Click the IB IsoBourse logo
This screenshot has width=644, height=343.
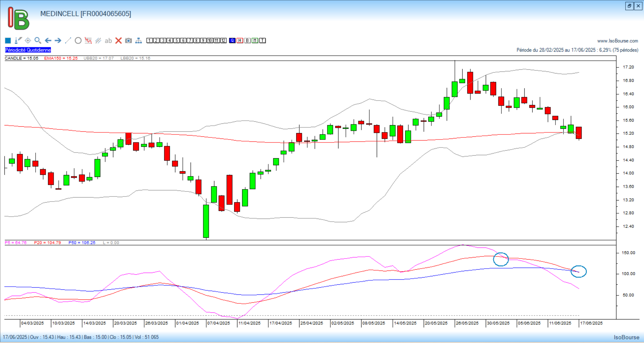pos(18,18)
